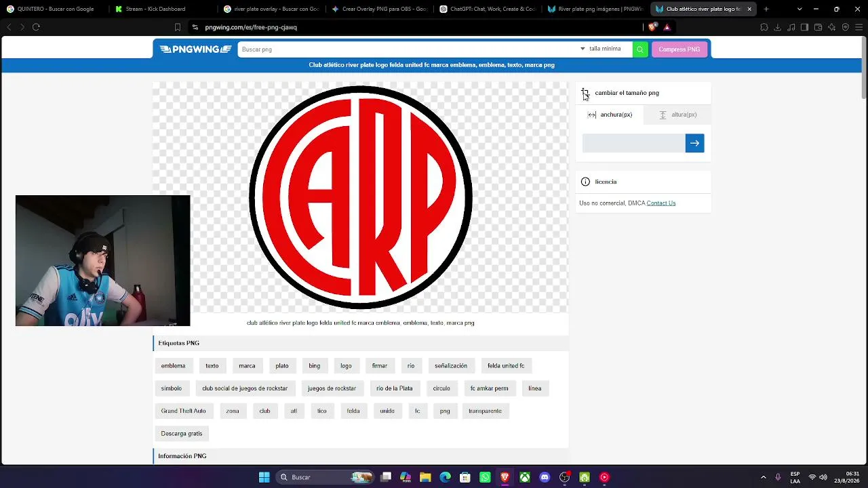
Task: Click the PNGWING logo
Action: click(195, 49)
